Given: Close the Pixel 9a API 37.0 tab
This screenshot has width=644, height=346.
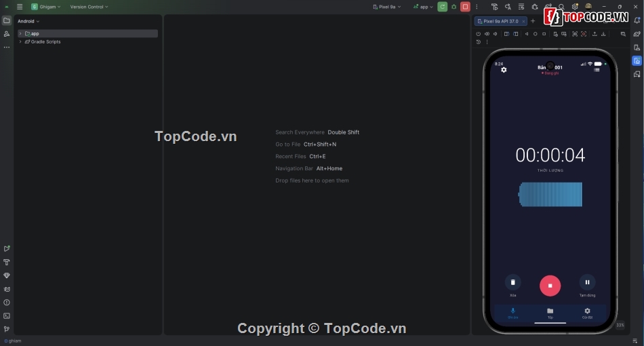Looking at the screenshot, I should click(x=523, y=21).
